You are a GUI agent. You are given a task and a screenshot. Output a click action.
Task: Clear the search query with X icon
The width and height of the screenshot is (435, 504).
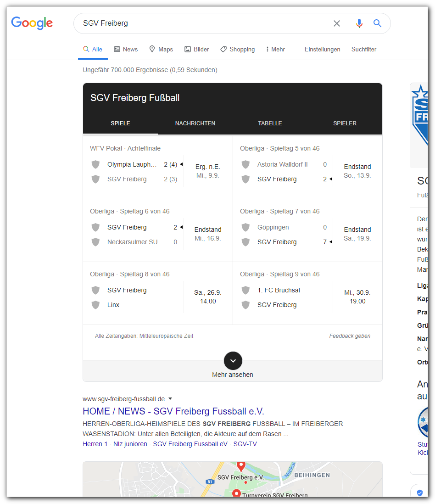pos(337,23)
